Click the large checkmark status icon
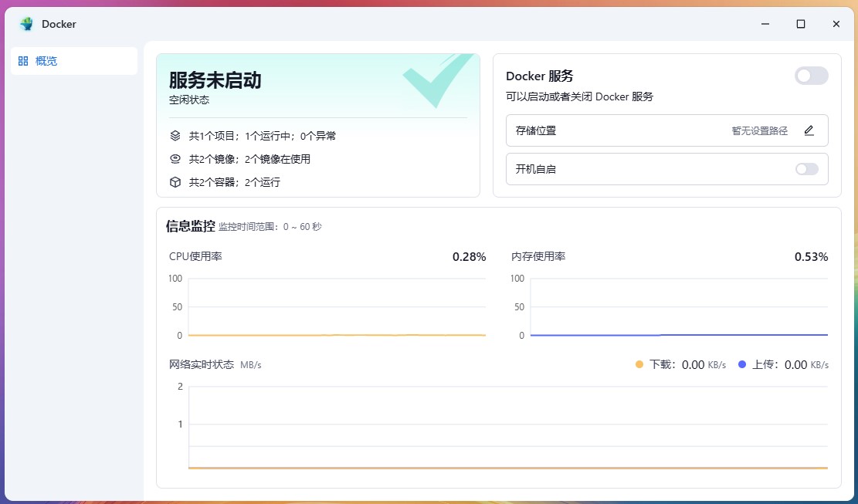 coord(438,80)
